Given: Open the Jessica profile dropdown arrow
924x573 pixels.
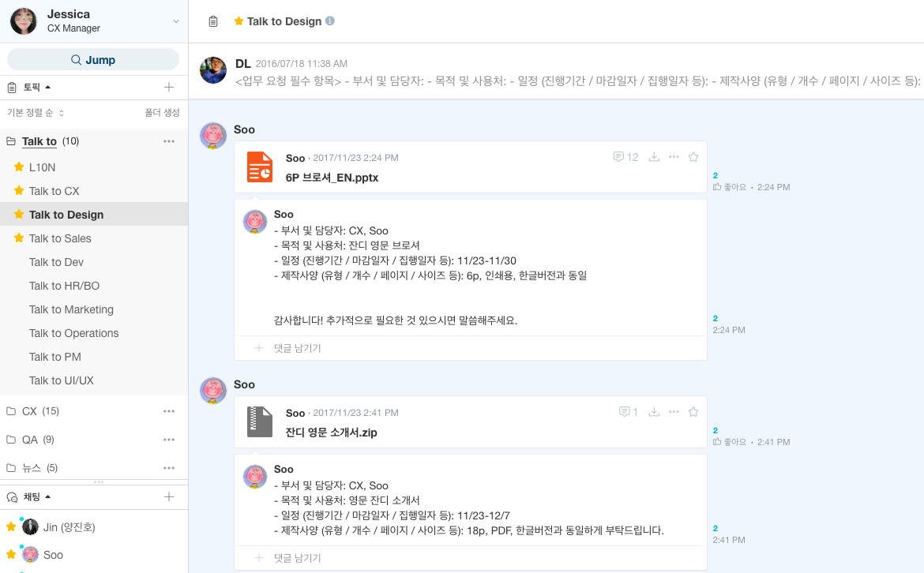Looking at the screenshot, I should [x=175, y=21].
